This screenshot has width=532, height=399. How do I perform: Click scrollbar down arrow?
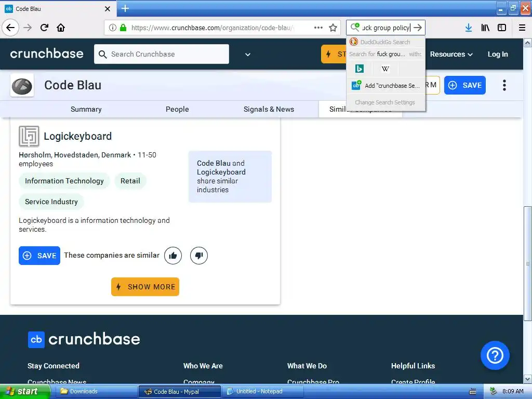pos(528,379)
